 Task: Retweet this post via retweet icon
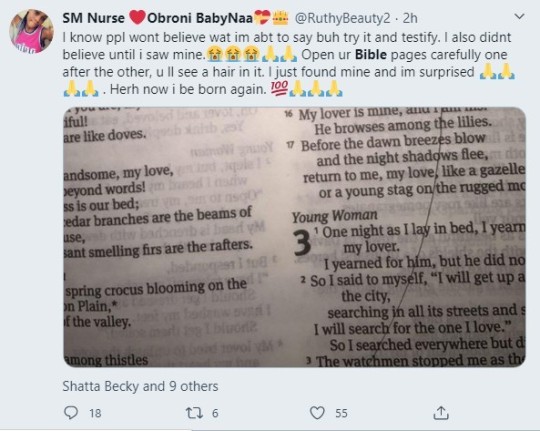click(x=194, y=413)
